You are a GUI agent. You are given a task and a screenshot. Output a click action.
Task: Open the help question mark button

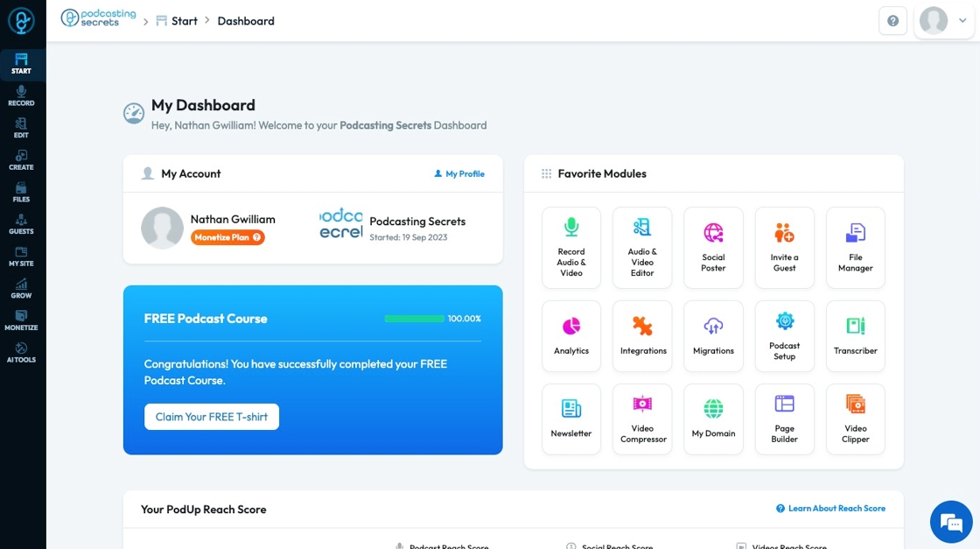(892, 21)
